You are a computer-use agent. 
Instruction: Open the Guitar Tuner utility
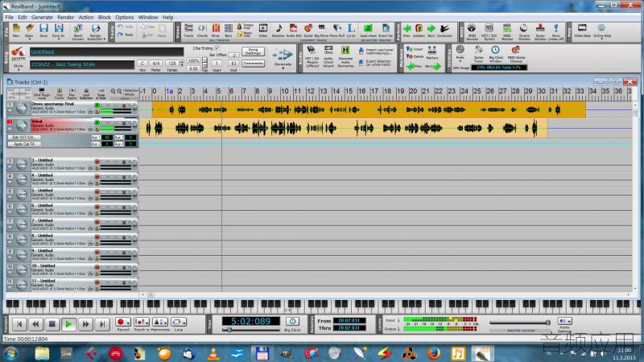pyautogui.click(x=478, y=54)
